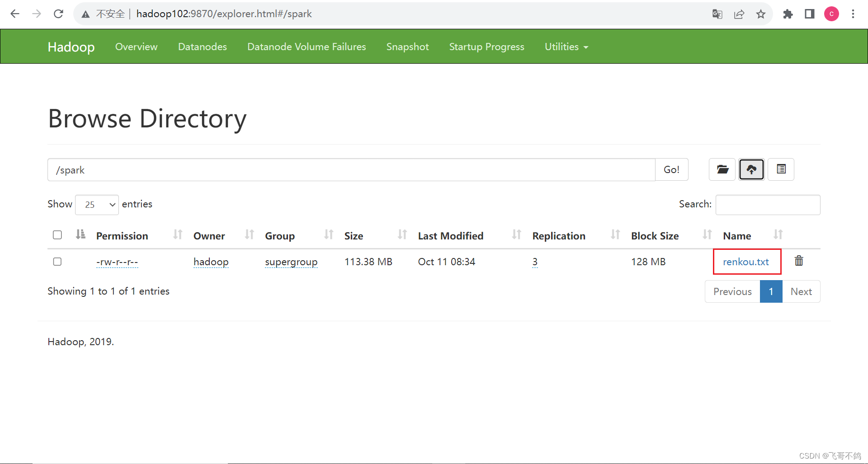868x464 pixels.
Task: Open the translate page icon
Action: click(717, 14)
